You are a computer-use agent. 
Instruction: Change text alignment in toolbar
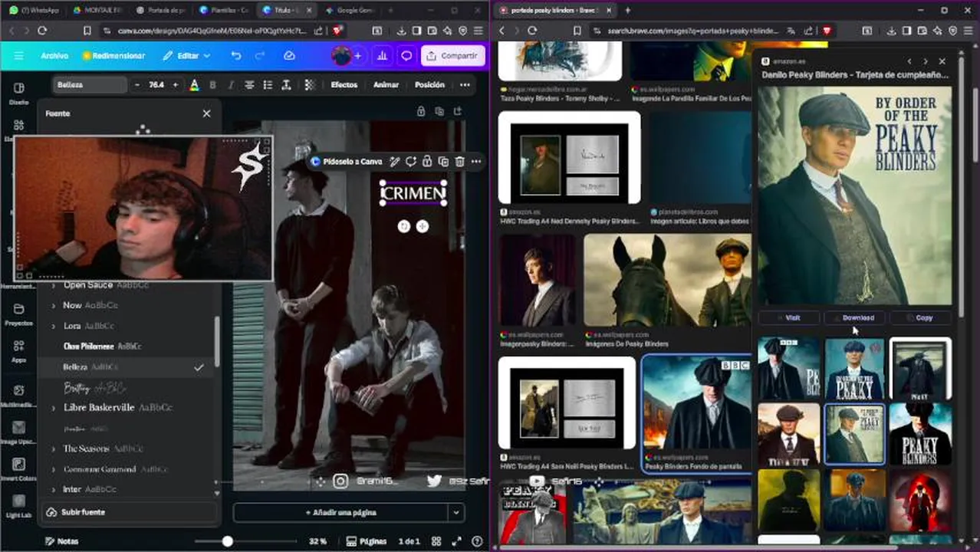(249, 85)
